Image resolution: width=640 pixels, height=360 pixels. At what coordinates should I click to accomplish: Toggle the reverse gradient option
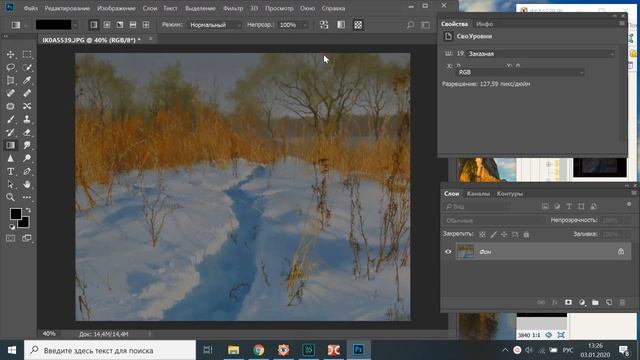[324, 25]
